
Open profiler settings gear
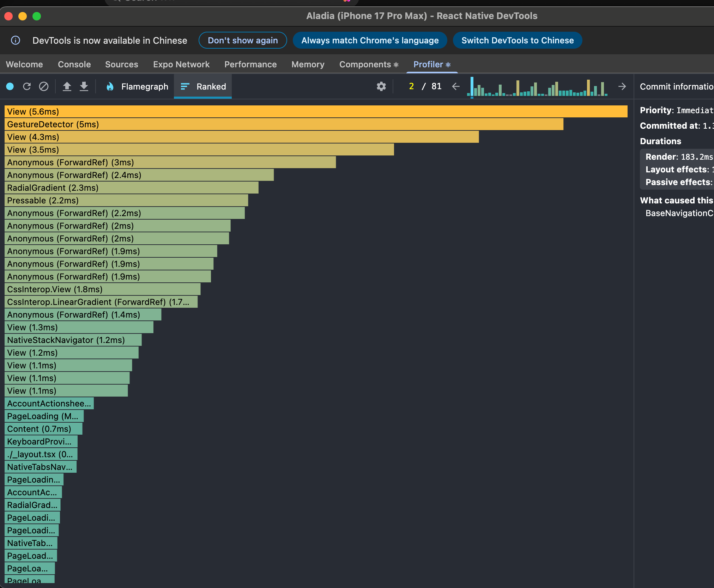(381, 86)
